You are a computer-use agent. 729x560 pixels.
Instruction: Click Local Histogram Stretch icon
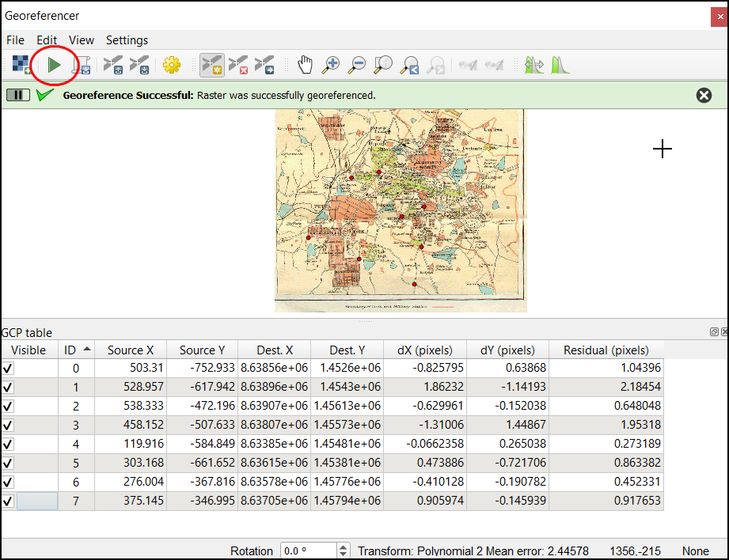point(560,65)
